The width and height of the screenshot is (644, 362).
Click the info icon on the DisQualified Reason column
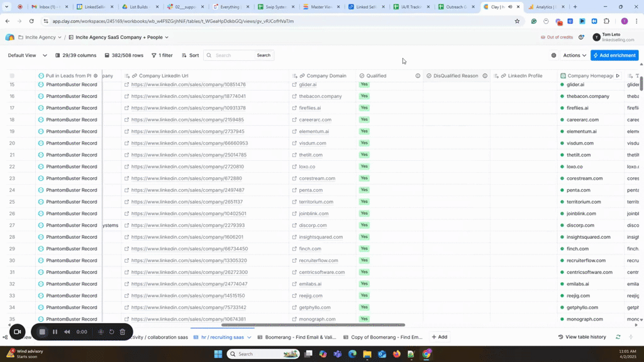485,76
